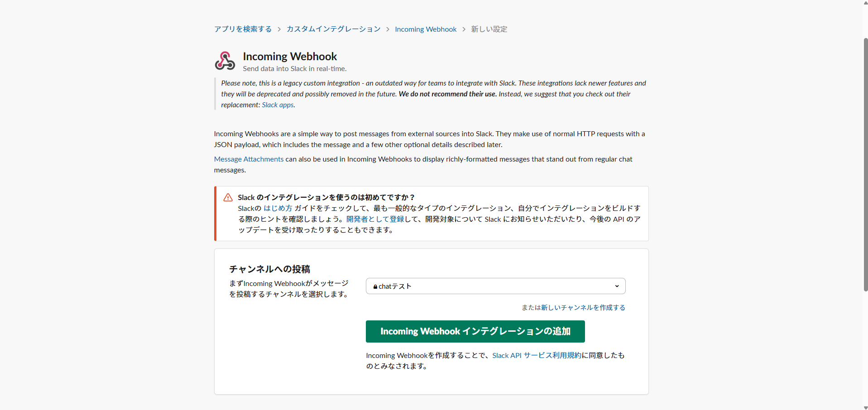This screenshot has height=410, width=868.
Task: Open Slack API サービス利用規約 link
Action: point(537,355)
